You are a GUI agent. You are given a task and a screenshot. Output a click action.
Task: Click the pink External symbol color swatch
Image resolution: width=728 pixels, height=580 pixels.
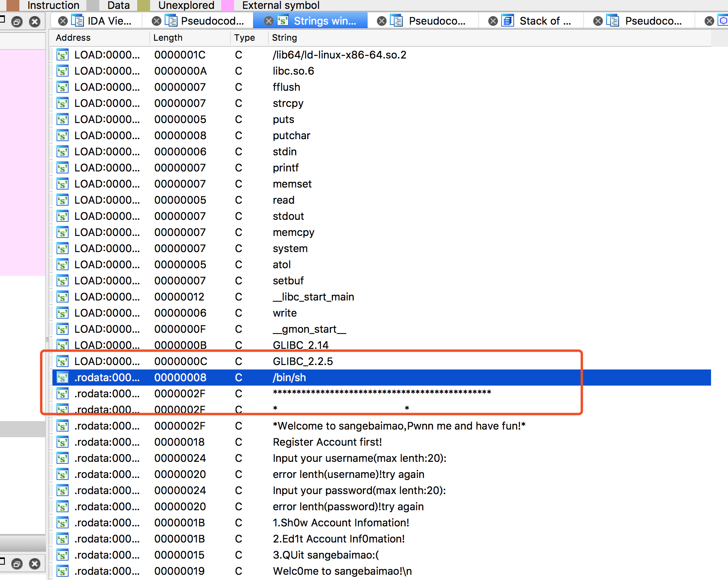(x=228, y=5)
